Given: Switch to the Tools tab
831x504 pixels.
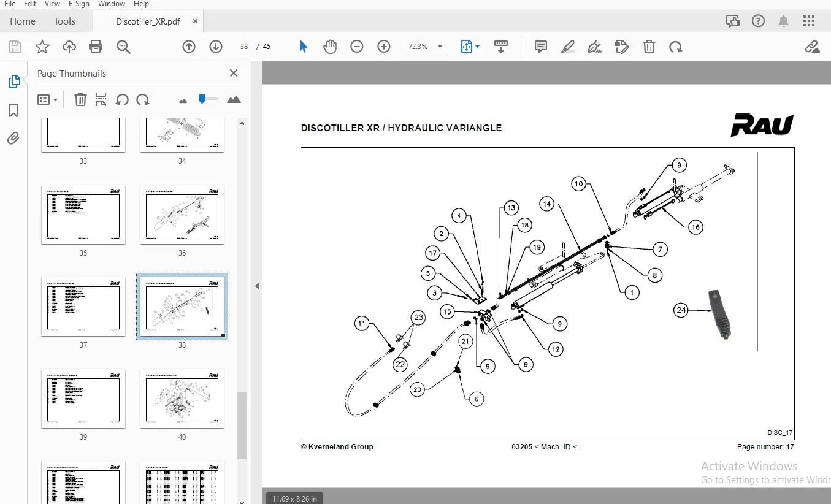Looking at the screenshot, I should (64, 21).
